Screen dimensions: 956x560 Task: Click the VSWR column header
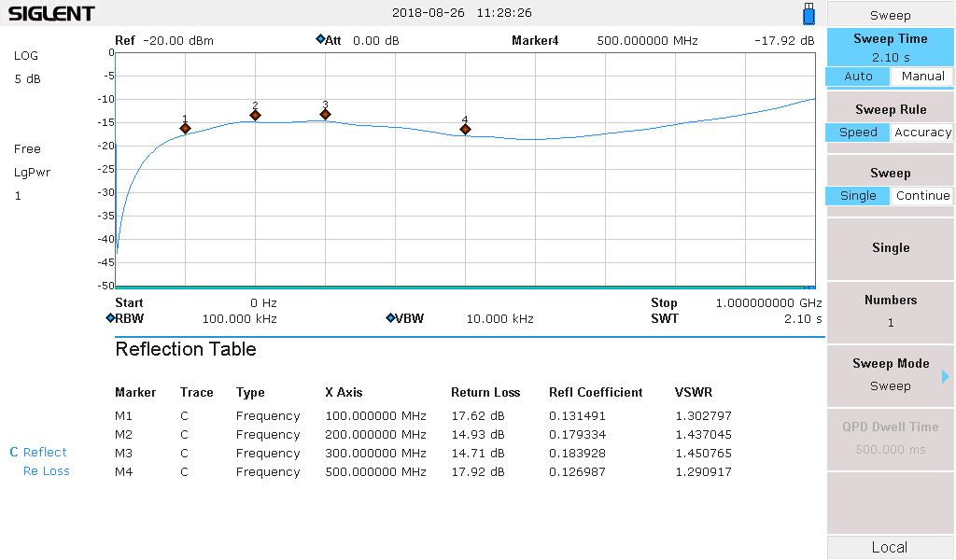click(x=694, y=392)
